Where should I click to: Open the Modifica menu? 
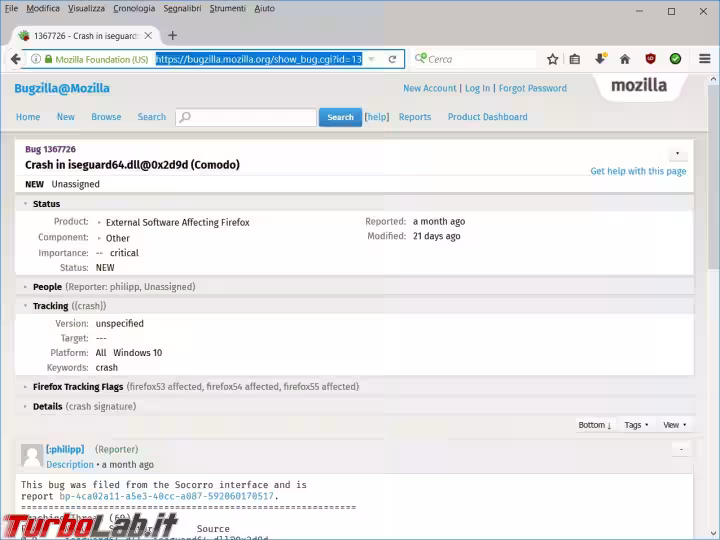43,8
